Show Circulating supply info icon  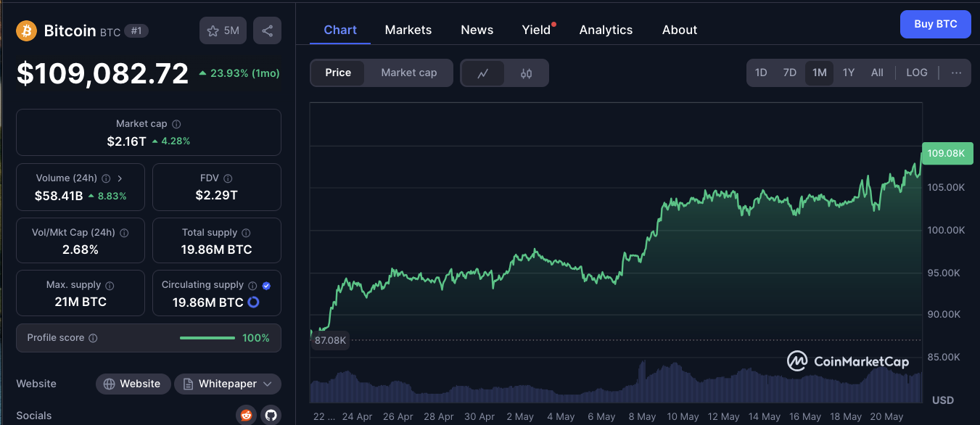click(252, 286)
